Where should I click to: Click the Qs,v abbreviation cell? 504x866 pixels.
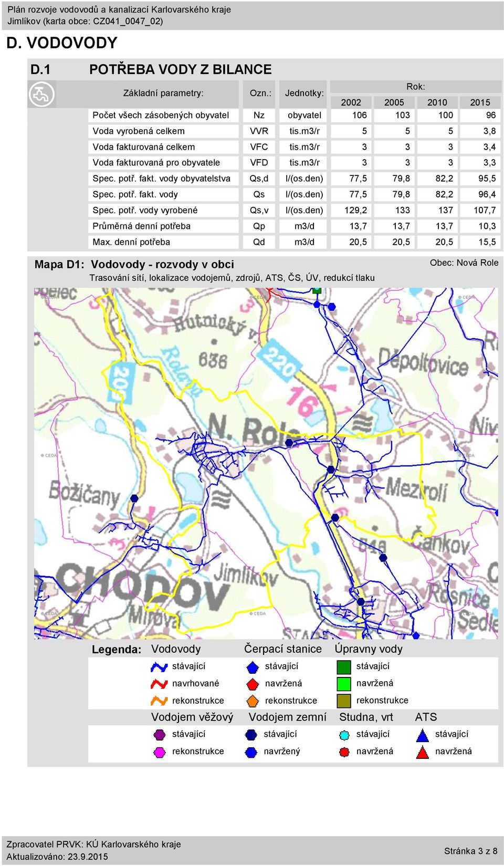259,210
